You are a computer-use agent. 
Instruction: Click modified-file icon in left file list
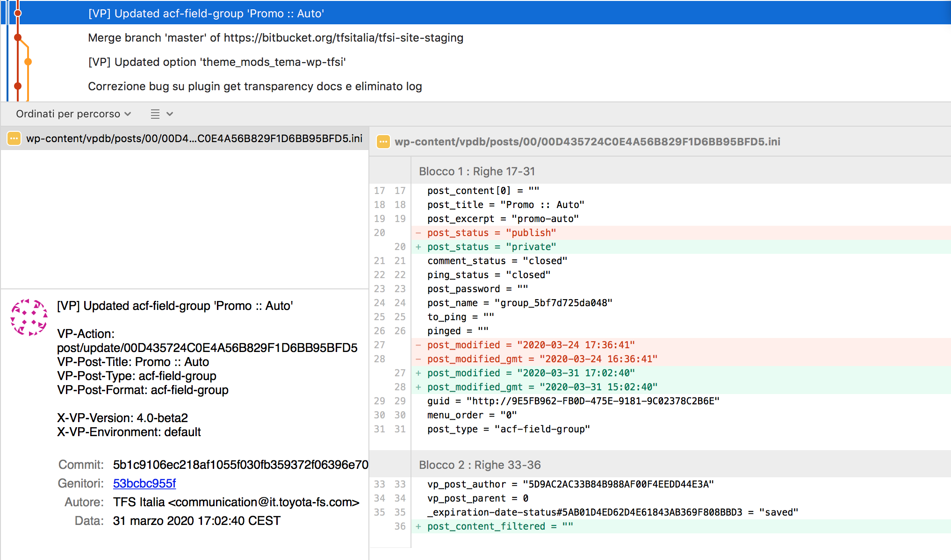point(14,138)
